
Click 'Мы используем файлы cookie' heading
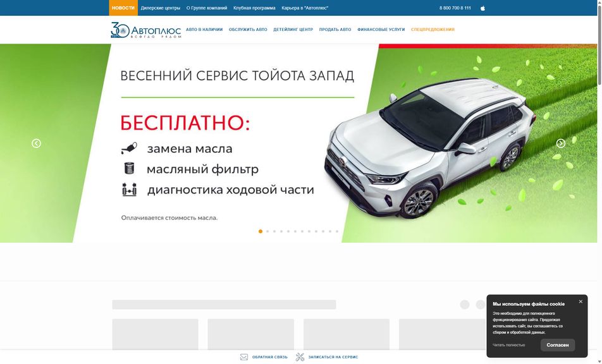529,304
